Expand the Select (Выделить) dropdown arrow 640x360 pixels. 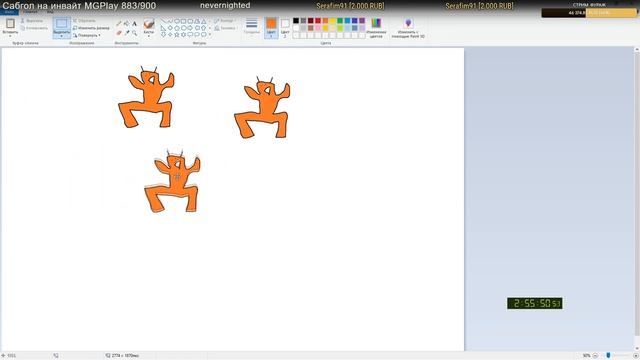pyautogui.click(x=62, y=36)
